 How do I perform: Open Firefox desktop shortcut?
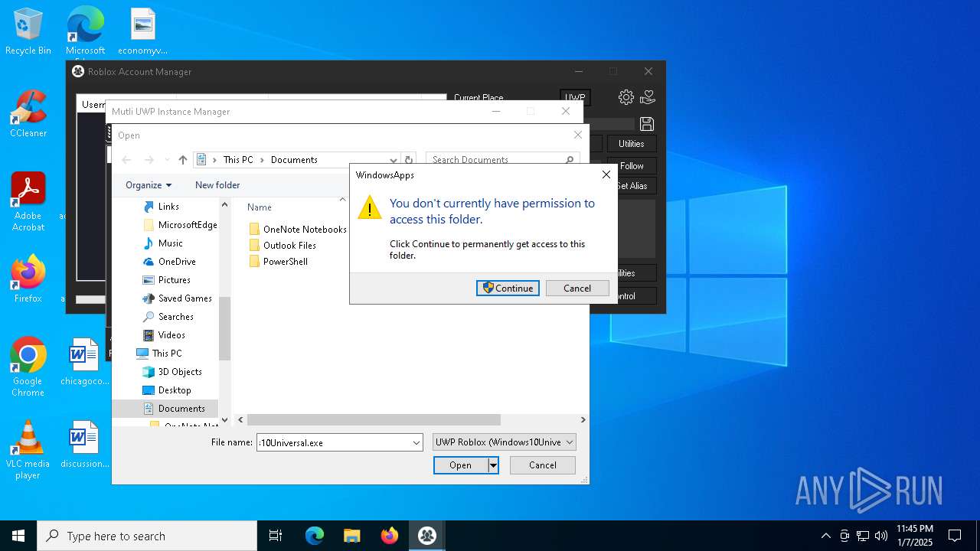(28, 279)
